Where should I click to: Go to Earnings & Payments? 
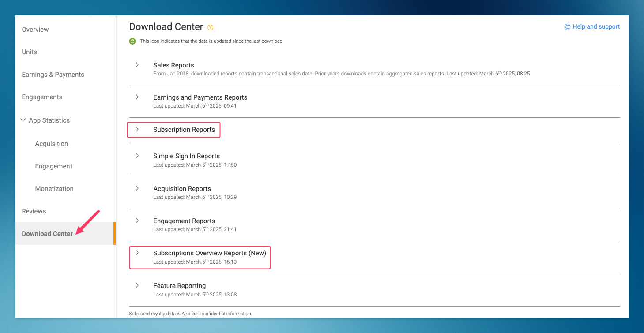53,74
